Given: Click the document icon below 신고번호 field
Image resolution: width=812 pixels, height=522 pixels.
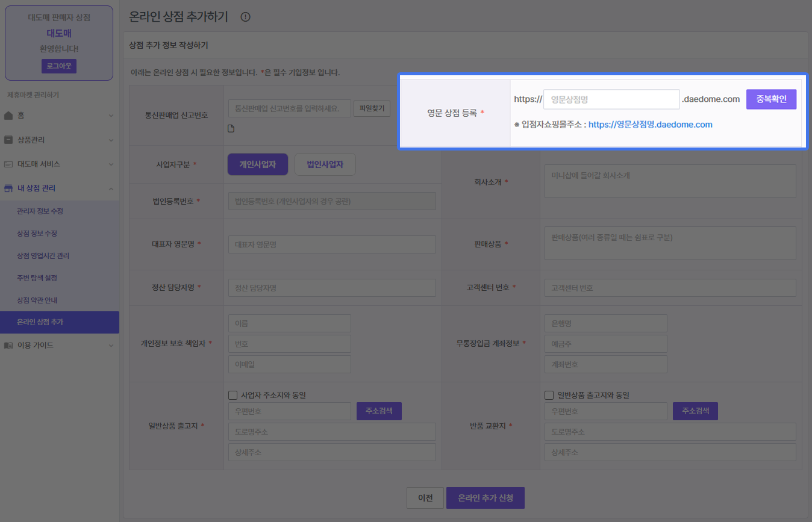Looking at the screenshot, I should 231,128.
